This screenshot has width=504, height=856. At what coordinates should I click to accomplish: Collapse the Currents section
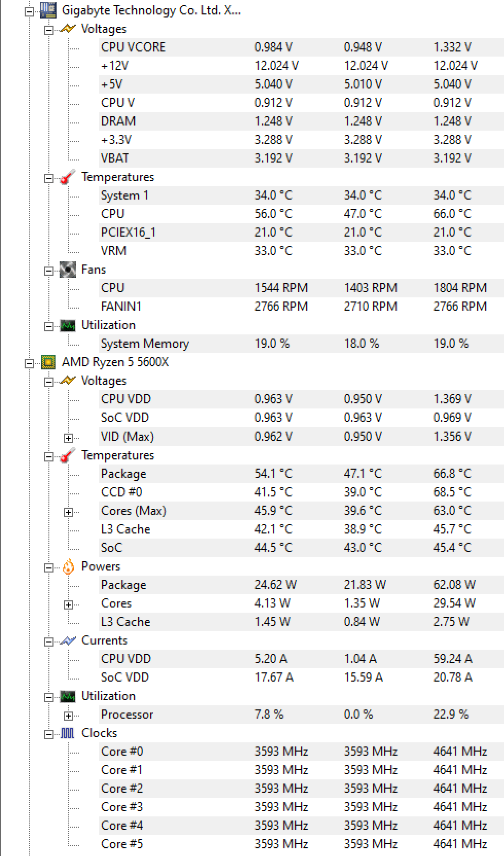point(49,642)
